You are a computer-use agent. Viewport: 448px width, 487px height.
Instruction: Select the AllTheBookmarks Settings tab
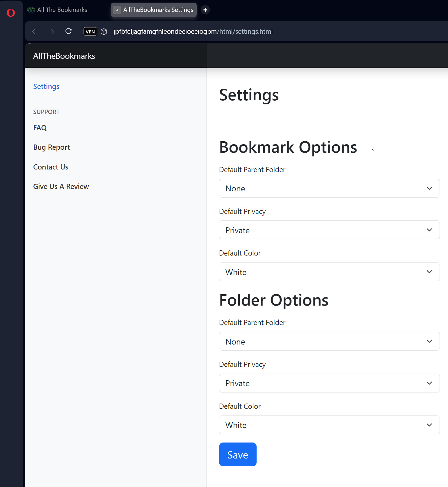(x=154, y=10)
